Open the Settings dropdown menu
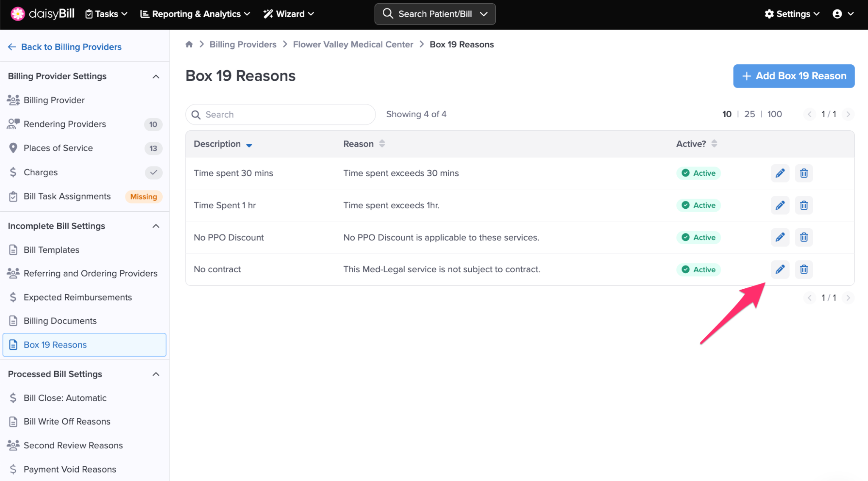868x481 pixels. click(792, 14)
